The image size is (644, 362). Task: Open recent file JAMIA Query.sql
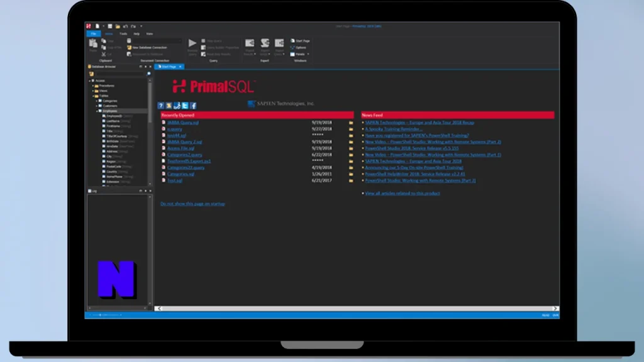(183, 123)
